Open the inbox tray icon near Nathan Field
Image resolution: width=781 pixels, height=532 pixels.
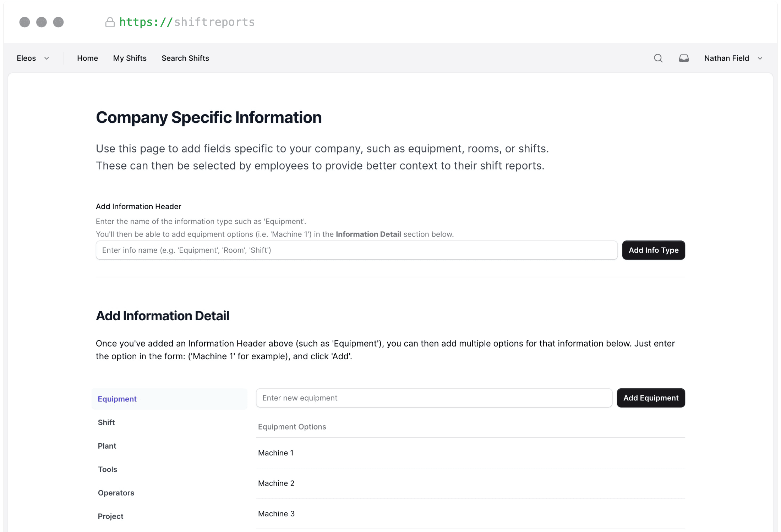click(684, 58)
